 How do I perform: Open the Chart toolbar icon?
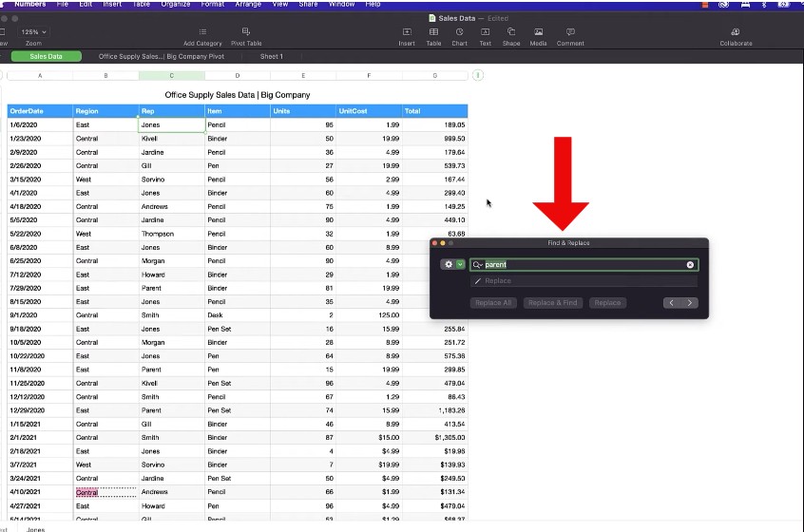(459, 31)
